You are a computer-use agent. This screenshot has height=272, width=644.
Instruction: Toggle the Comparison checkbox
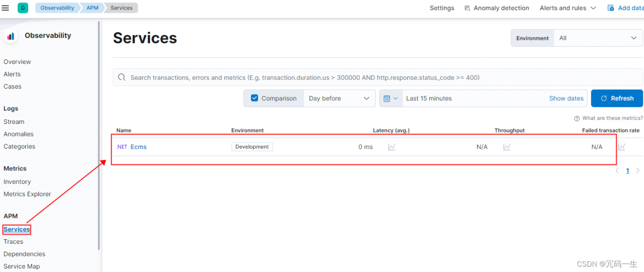[x=255, y=98]
